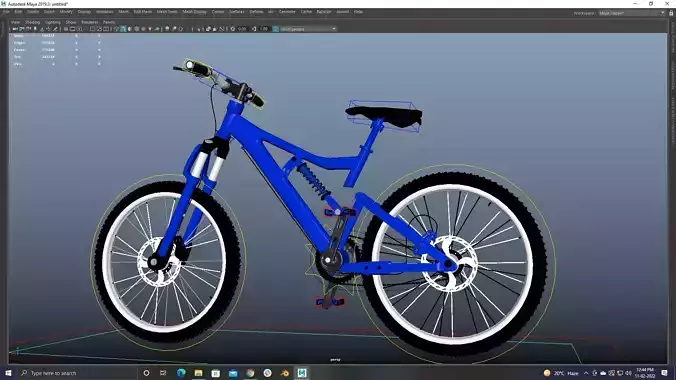Select the front wheel disc brake rotor
Image resolution: width=676 pixels, height=380 pixels.
click(159, 262)
